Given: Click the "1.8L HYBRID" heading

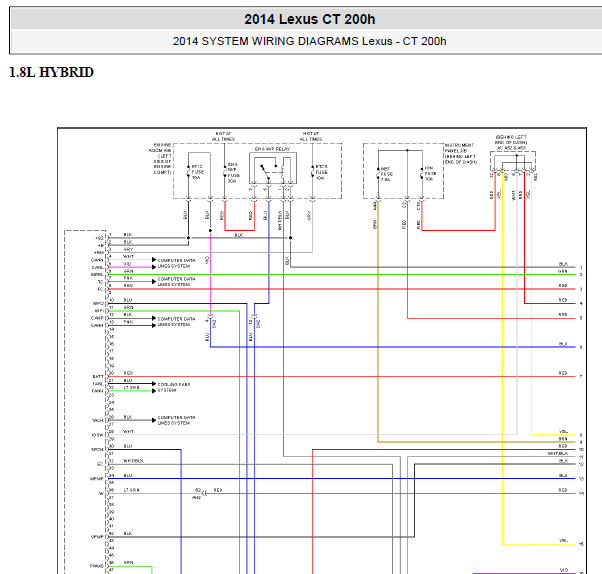Looking at the screenshot, I should pos(51,72).
